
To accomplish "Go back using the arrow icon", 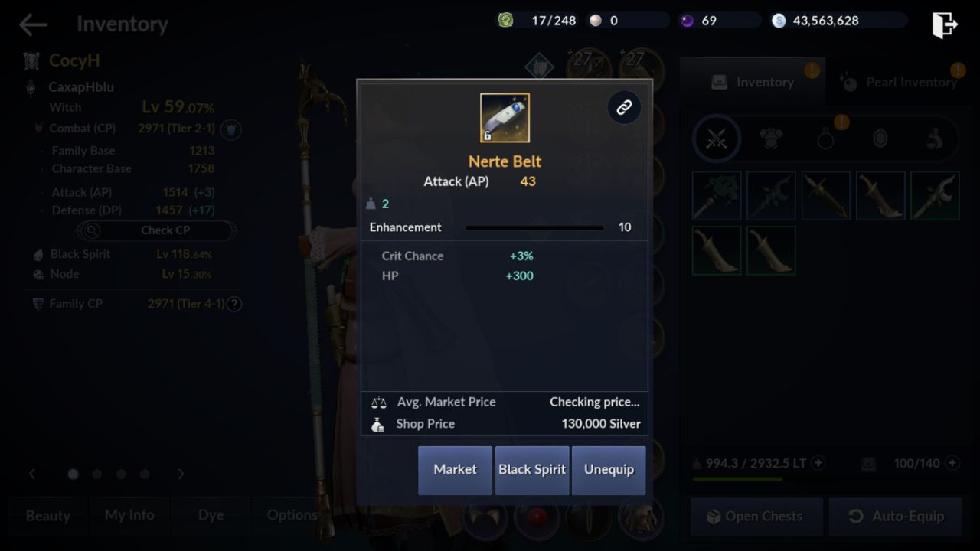I will [33, 24].
